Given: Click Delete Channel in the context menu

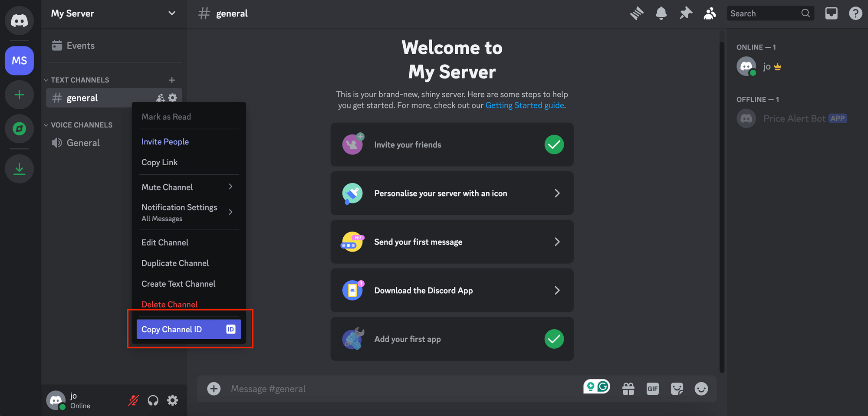Looking at the screenshot, I should (169, 304).
